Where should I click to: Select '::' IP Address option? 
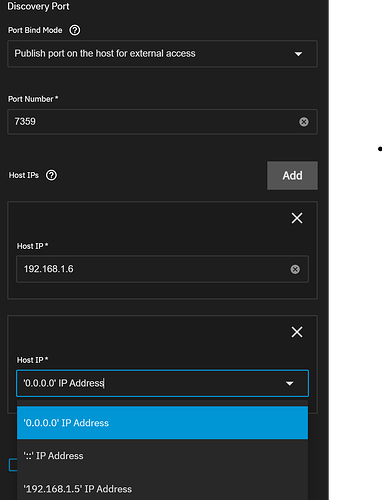(x=162, y=456)
